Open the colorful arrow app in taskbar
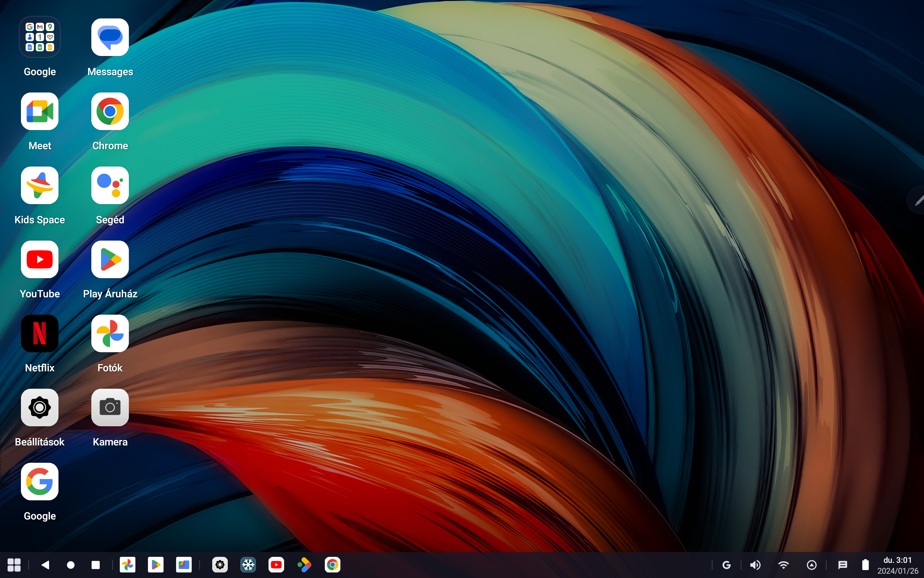924x578 pixels. [x=304, y=565]
